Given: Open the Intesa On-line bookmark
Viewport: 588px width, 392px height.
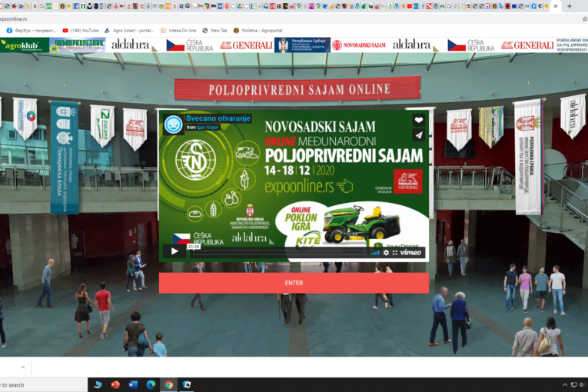Looking at the screenshot, I should pos(178,31).
